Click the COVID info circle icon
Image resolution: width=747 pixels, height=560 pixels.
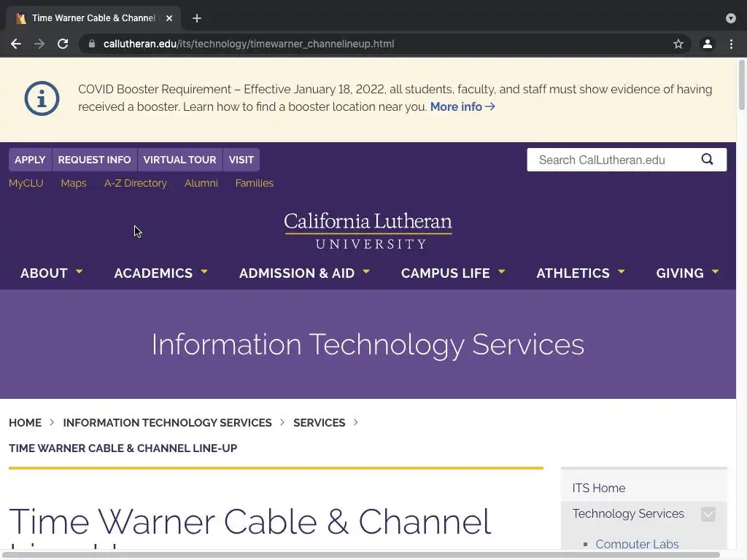42,98
